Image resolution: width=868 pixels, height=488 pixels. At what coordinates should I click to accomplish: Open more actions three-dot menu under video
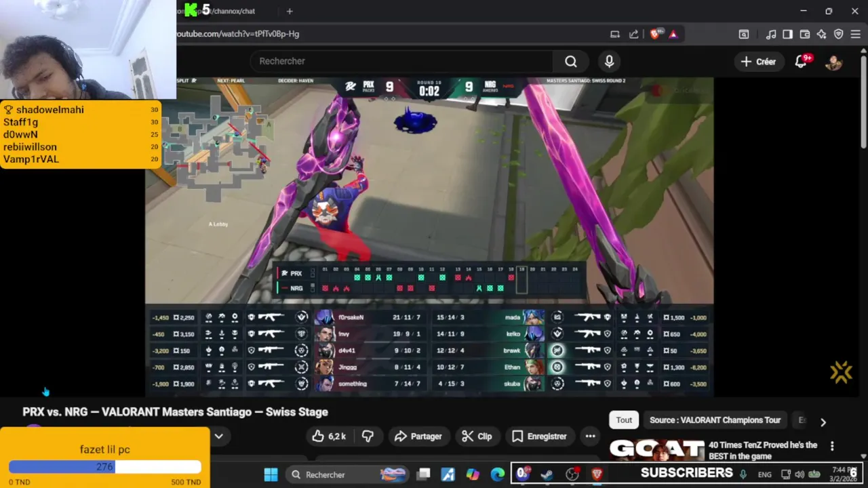[x=591, y=436]
